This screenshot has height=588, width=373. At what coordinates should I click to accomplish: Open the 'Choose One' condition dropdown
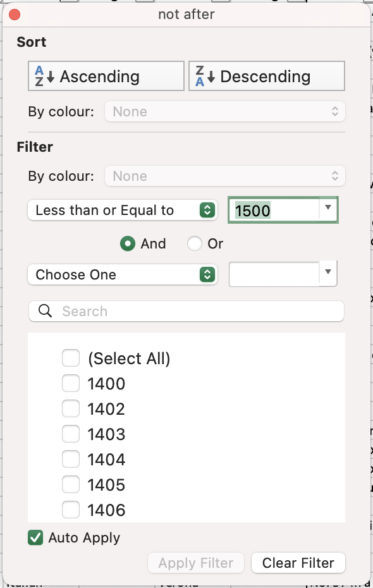[123, 274]
